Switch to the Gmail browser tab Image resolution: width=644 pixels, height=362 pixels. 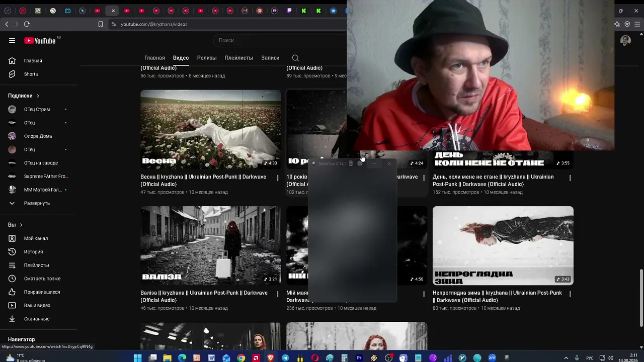pyautogui.click(x=245, y=11)
